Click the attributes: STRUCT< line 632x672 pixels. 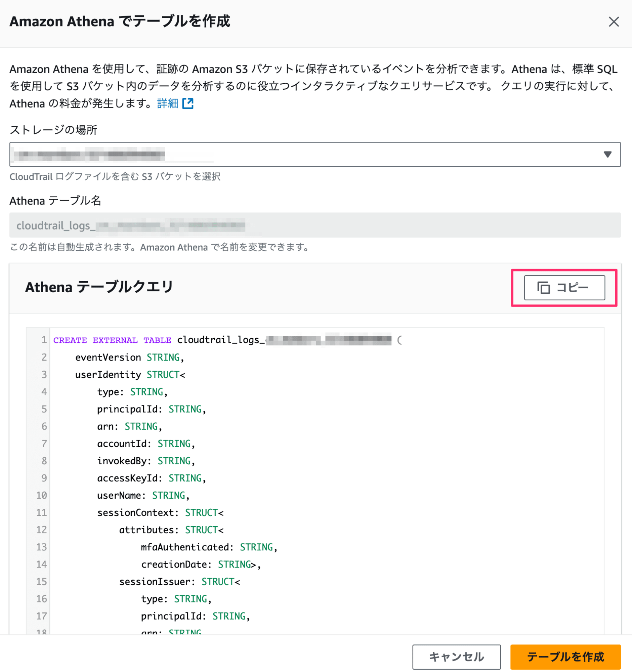pyautogui.click(x=171, y=530)
